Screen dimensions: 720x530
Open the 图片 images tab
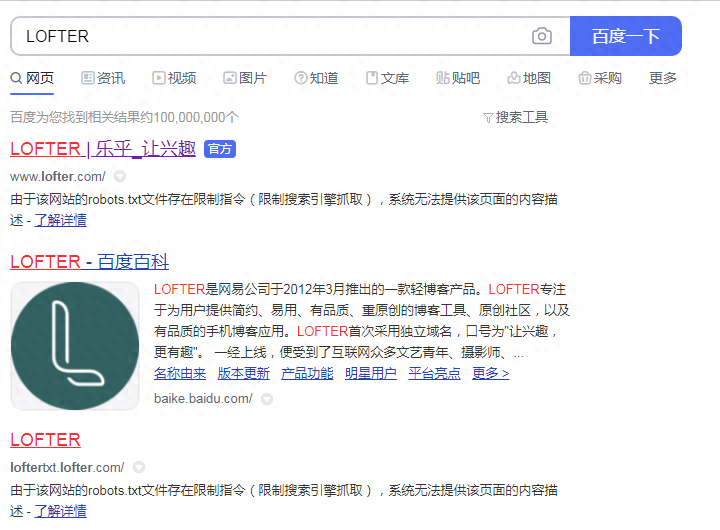click(245, 78)
